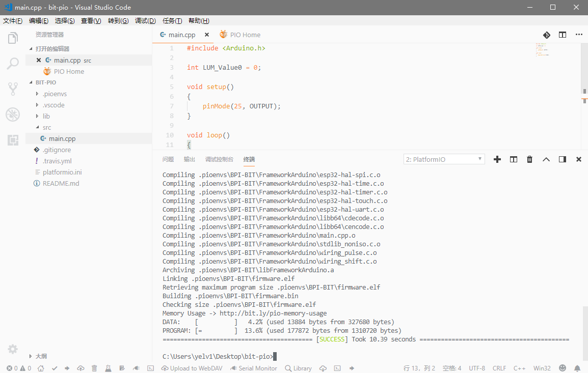Screen dimensions: 588x373
Task: Open the Extensions view in activity bar
Action: [x=13, y=140]
